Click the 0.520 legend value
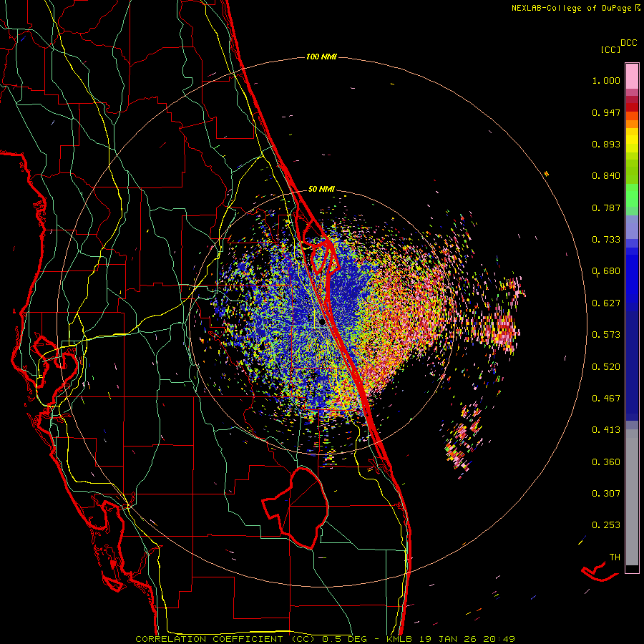 (x=606, y=366)
